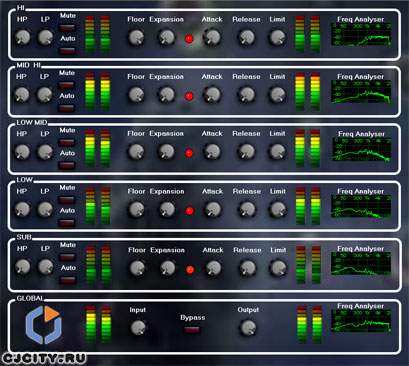Click the SUB band Expansion knob

click(167, 268)
